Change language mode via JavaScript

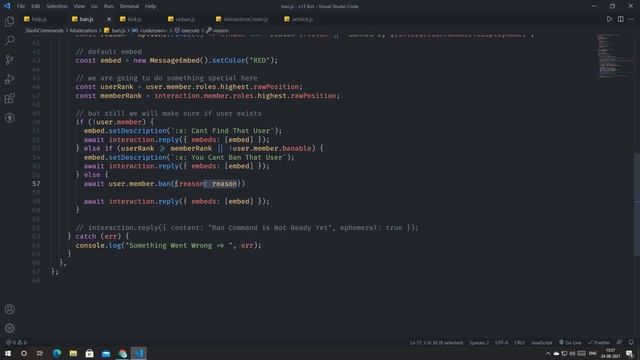[x=542, y=342]
